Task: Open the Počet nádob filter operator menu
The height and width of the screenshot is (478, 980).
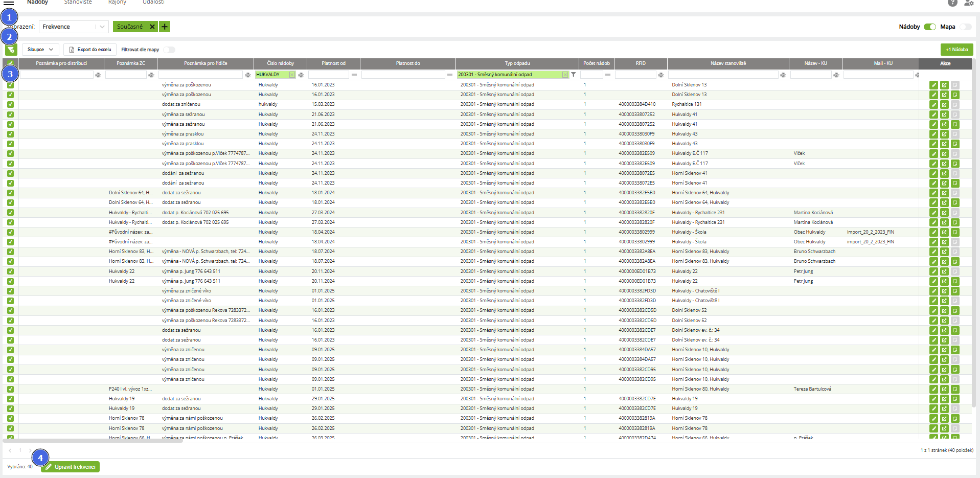Action: (x=608, y=75)
